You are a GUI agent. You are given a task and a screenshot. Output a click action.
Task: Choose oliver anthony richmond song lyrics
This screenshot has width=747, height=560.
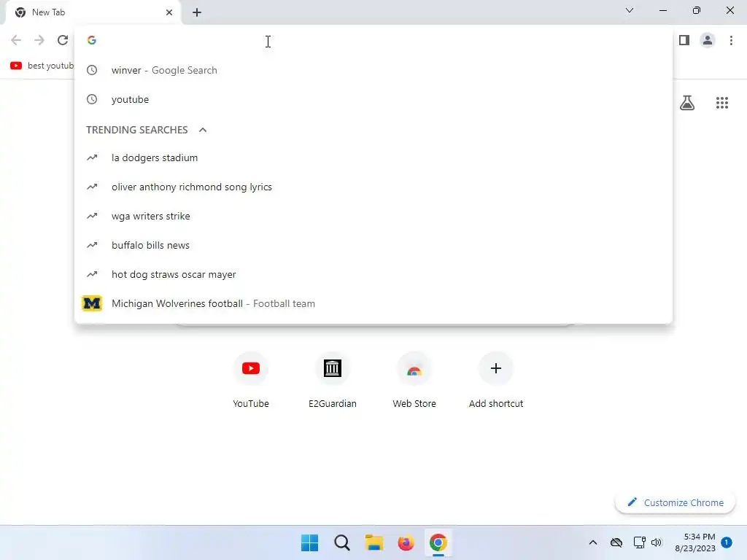373,187
